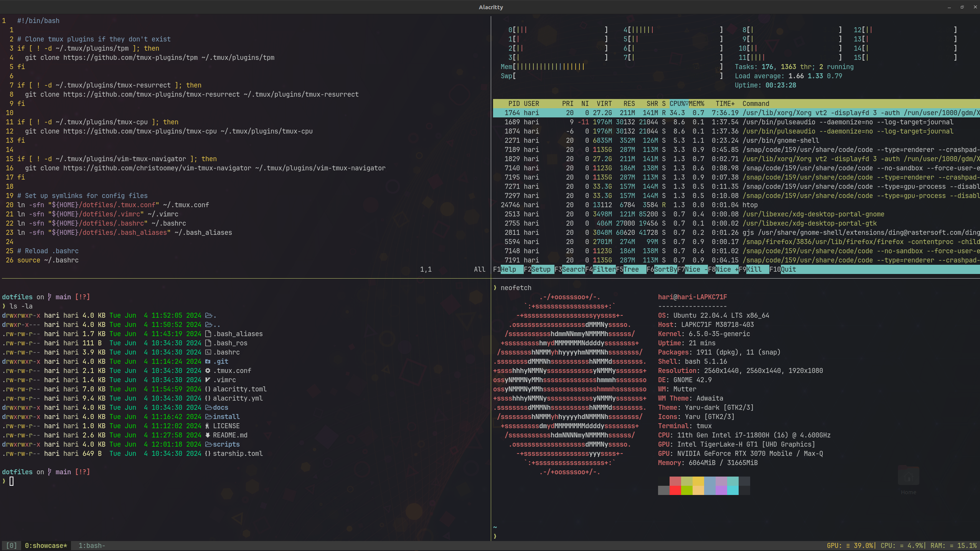Click the 'source ~/.bashrc' line in vim

(48, 260)
